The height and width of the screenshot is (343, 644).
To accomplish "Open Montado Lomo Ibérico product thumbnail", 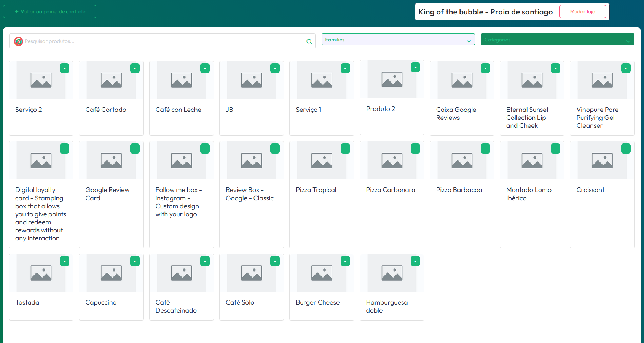I will pyautogui.click(x=532, y=160).
